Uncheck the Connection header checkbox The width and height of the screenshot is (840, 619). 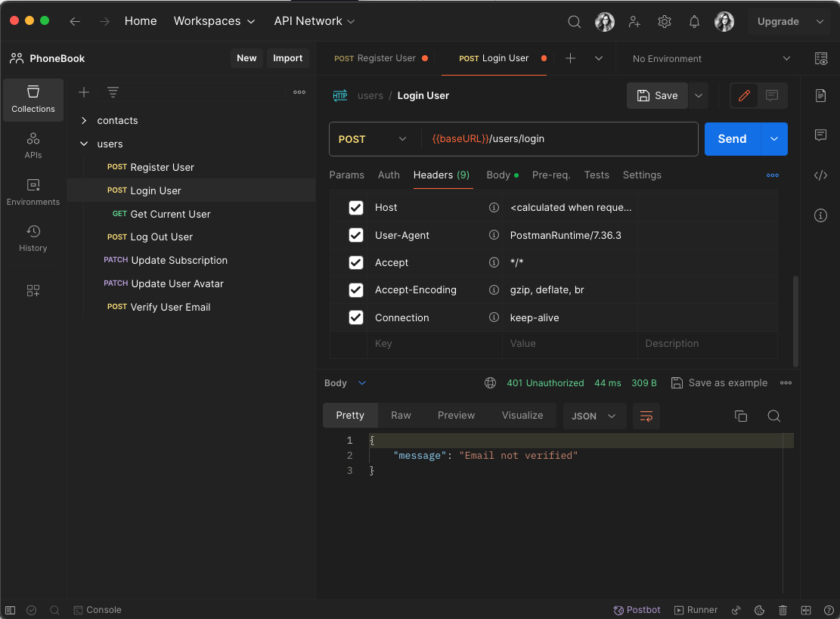pyautogui.click(x=355, y=317)
